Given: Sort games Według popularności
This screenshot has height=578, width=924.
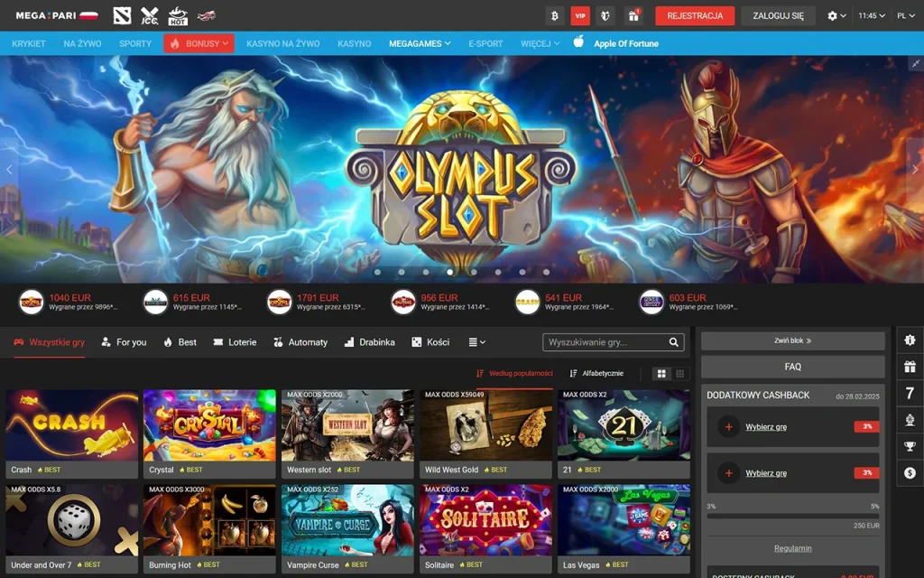Looking at the screenshot, I should (514, 373).
